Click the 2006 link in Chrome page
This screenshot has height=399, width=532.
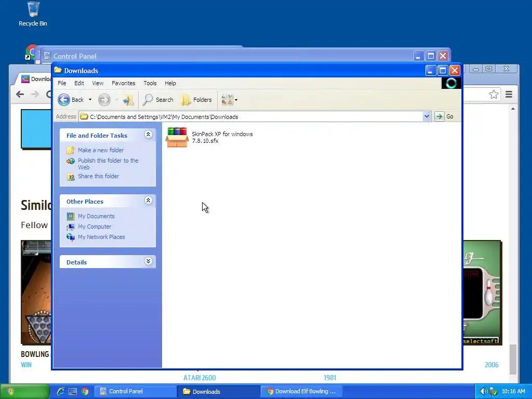pos(491,365)
